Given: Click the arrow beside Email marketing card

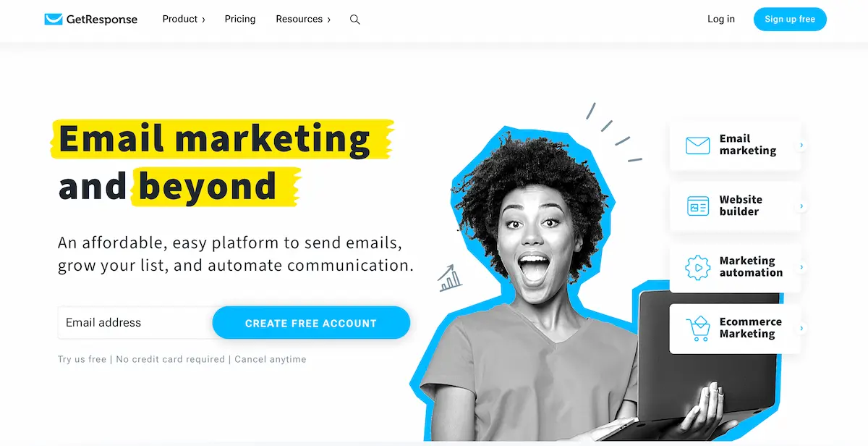Looking at the screenshot, I should [801, 146].
